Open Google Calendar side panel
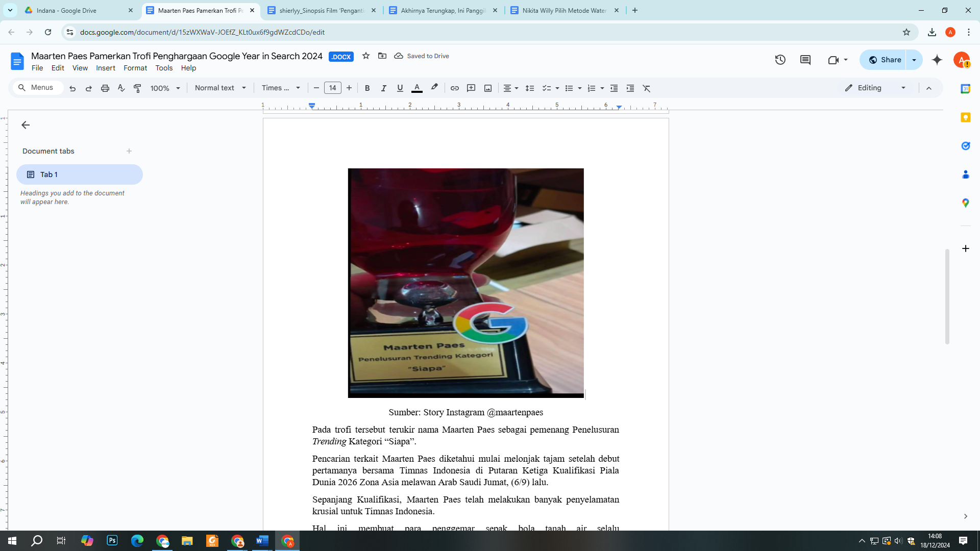The image size is (980, 551). (x=965, y=89)
